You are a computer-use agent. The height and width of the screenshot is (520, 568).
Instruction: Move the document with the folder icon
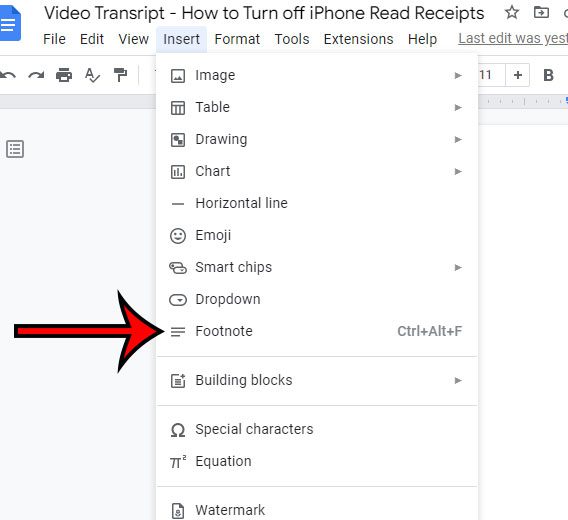(541, 13)
